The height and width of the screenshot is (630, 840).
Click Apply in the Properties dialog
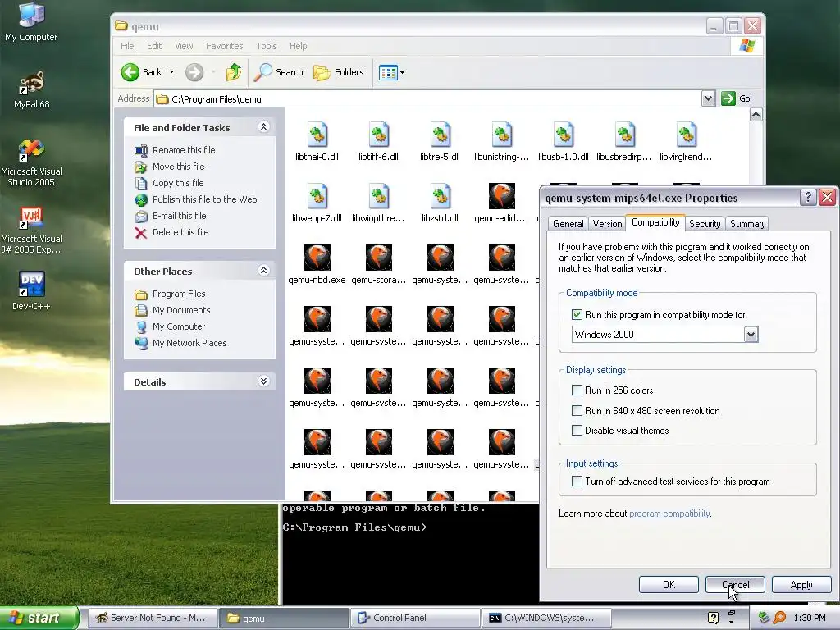click(x=801, y=584)
